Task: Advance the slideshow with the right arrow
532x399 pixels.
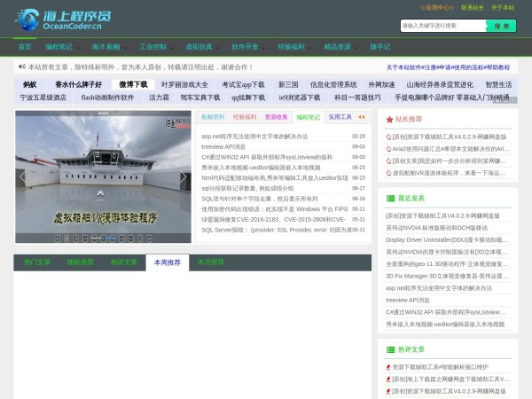Action: (x=184, y=176)
